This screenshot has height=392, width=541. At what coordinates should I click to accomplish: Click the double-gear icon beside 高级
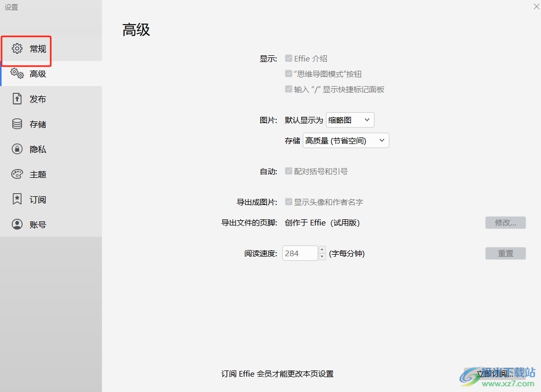click(17, 73)
